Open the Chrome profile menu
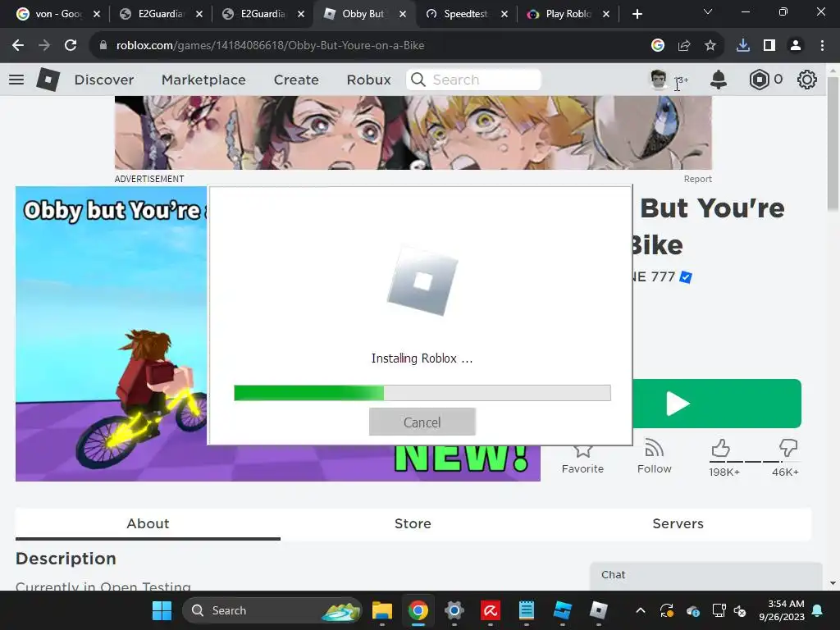This screenshot has height=630, width=840. coord(796,46)
